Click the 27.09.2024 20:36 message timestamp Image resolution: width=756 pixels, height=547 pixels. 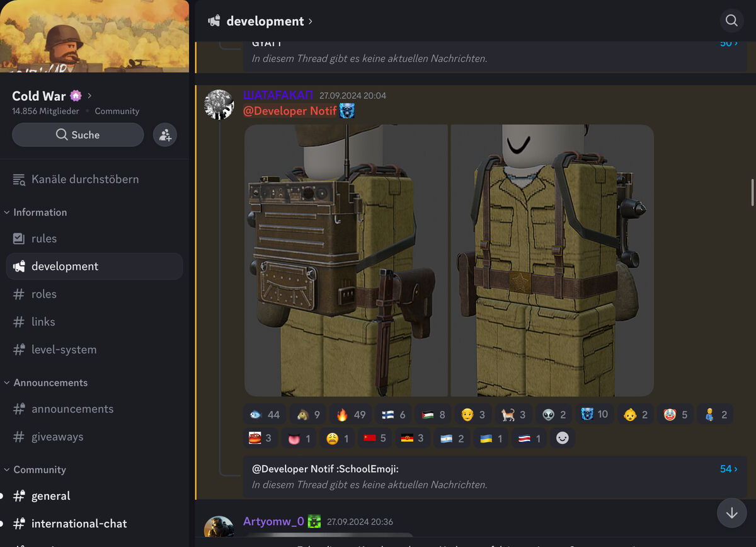click(x=360, y=522)
